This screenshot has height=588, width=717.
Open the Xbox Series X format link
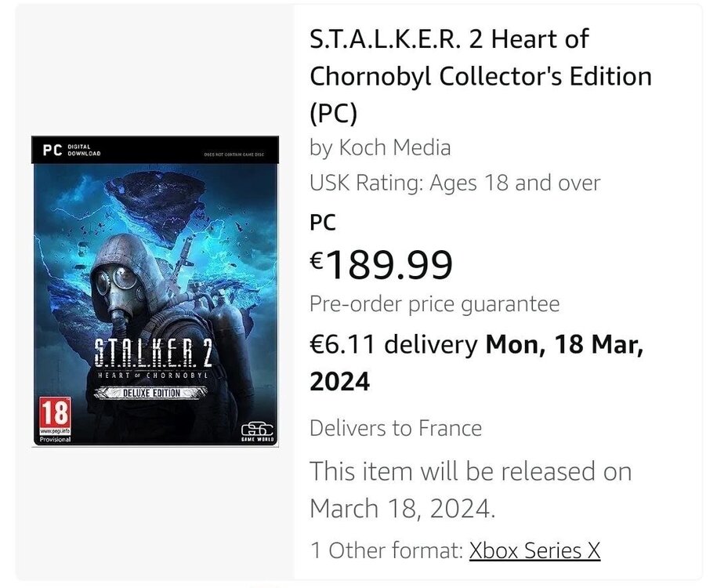tap(535, 550)
